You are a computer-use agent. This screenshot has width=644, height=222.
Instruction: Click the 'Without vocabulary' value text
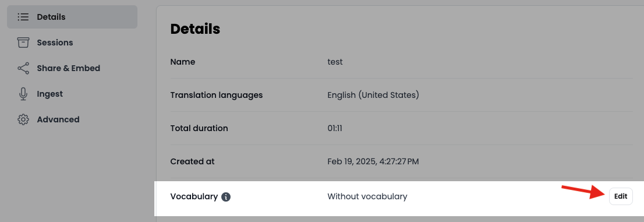(367, 196)
